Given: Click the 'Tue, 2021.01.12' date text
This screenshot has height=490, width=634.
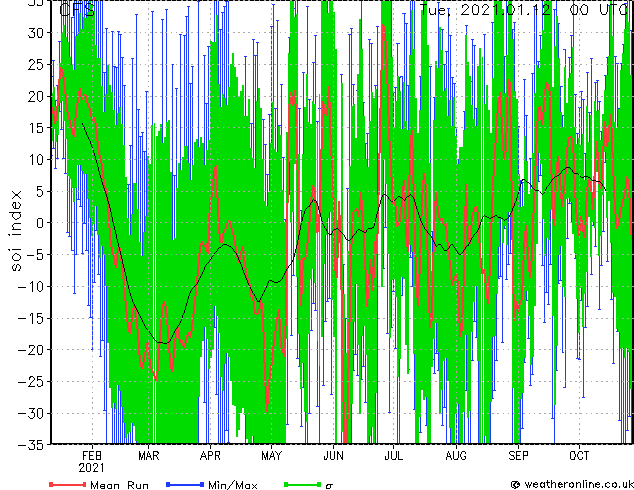Looking at the screenshot, I should click(x=485, y=9).
